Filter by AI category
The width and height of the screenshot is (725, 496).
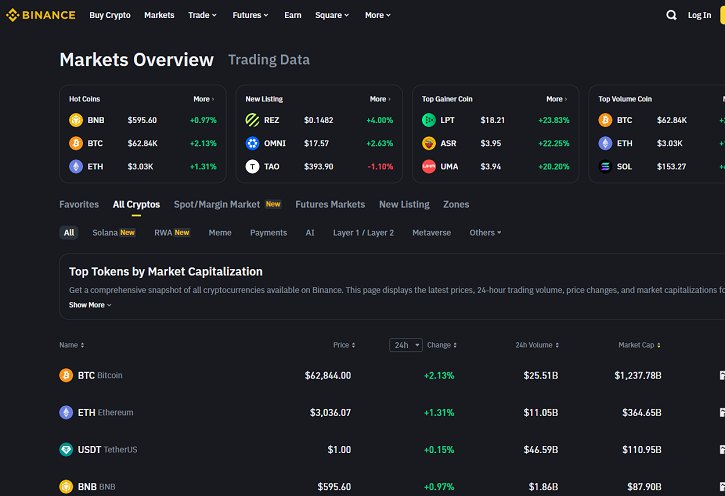[x=310, y=233]
